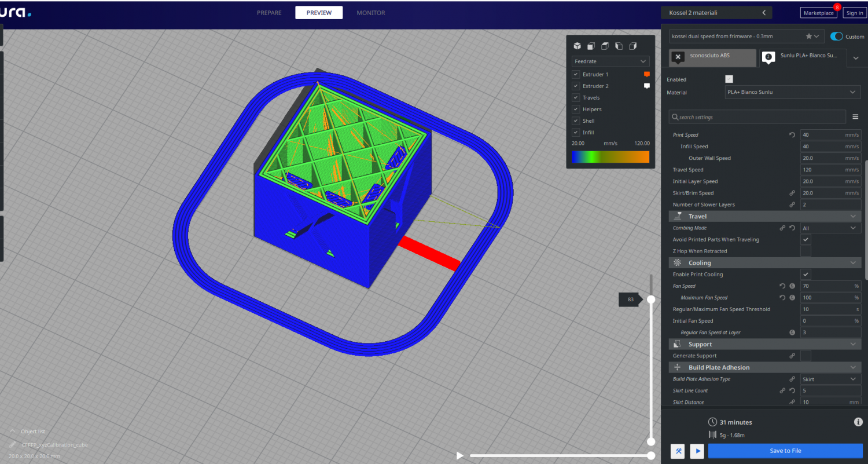Enable Generate Support checkbox
Viewport: 868px width, 464px height.
(x=806, y=356)
